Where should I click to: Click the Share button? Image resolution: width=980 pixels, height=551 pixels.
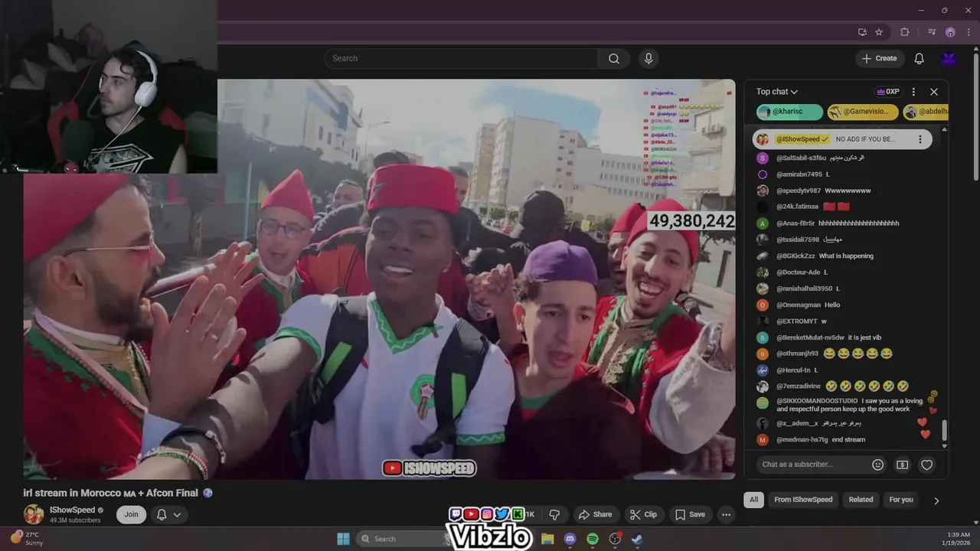click(x=595, y=514)
